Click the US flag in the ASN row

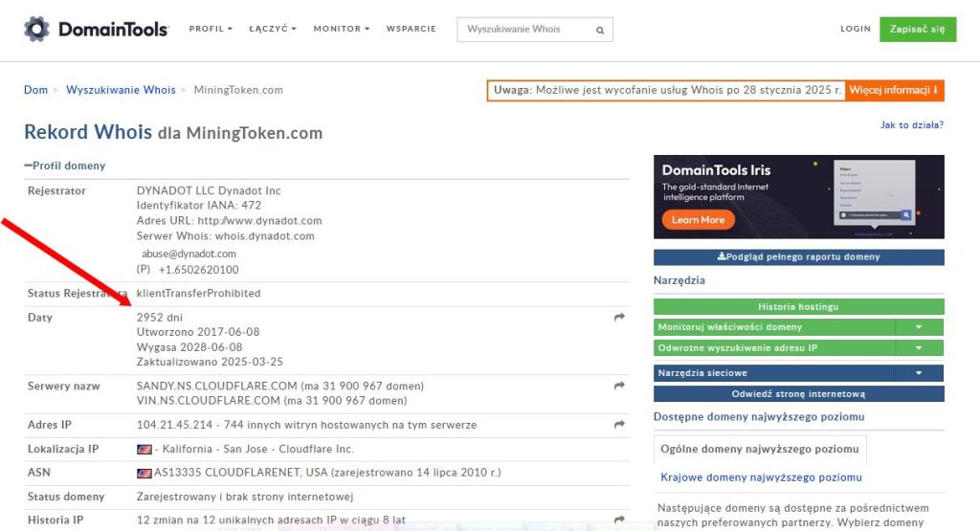(x=145, y=473)
